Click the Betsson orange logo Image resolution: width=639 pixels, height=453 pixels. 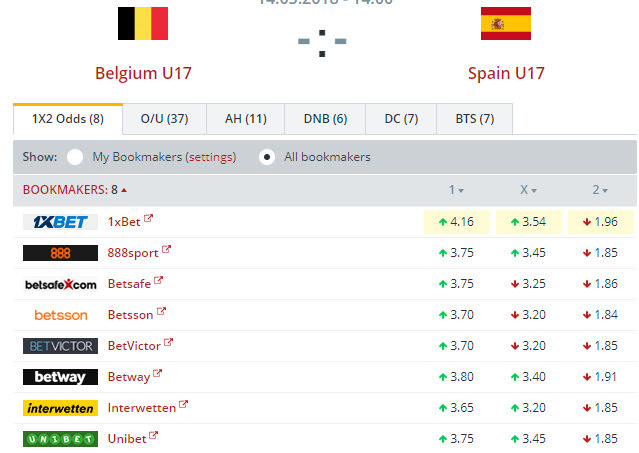60,315
